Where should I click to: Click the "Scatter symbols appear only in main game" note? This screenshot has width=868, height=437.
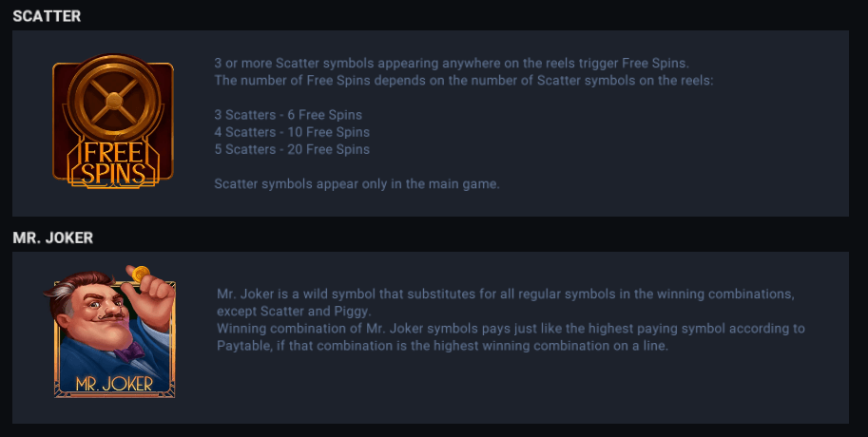pyautogui.click(x=357, y=183)
